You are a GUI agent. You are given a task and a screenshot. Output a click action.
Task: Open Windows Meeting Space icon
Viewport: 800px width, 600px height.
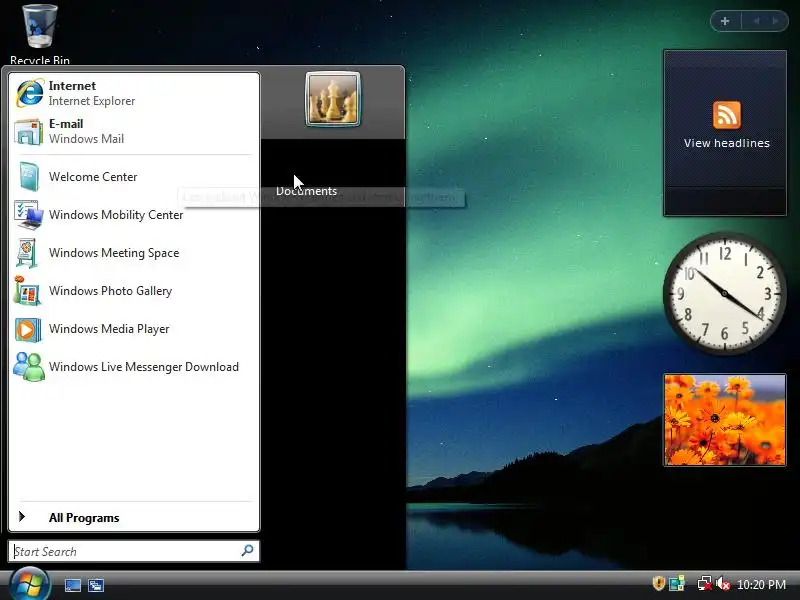(29, 253)
